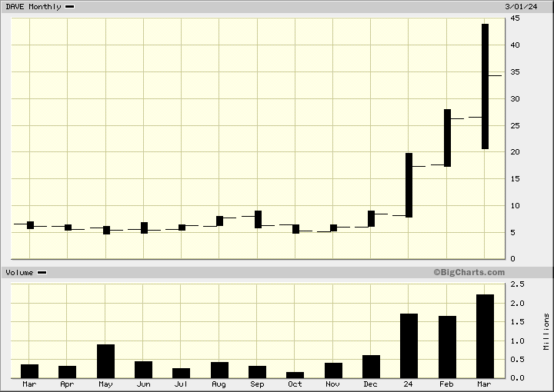
Task: Click the Oct x-axis label
Action: click(295, 384)
